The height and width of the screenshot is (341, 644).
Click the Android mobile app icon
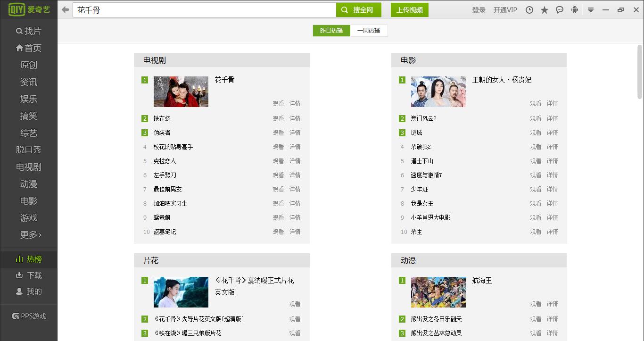(575, 10)
